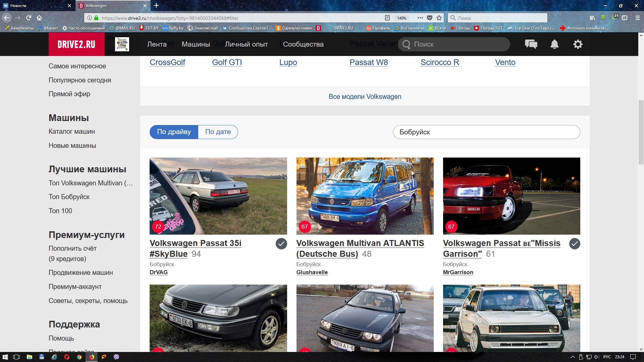This screenshot has width=644, height=362.
Task: Open the site settings gear icon
Action: (578, 44)
